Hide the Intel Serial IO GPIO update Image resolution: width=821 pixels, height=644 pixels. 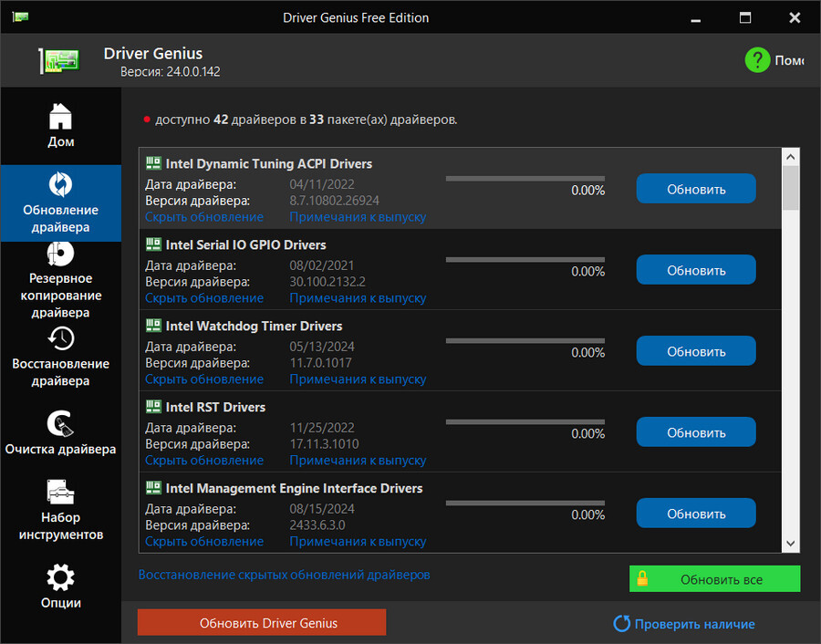tap(204, 298)
